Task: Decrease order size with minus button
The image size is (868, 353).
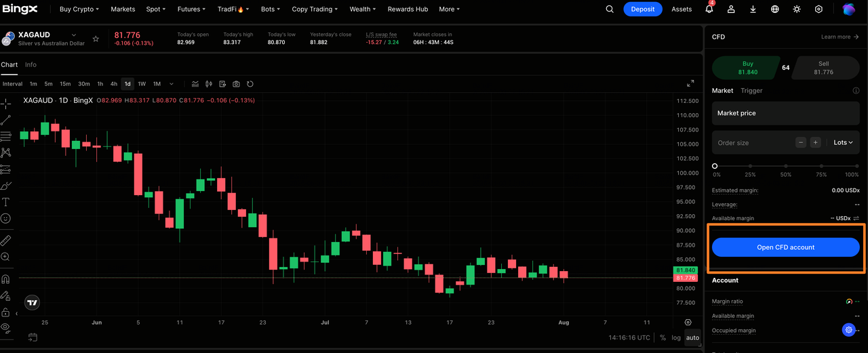Action: pos(801,142)
